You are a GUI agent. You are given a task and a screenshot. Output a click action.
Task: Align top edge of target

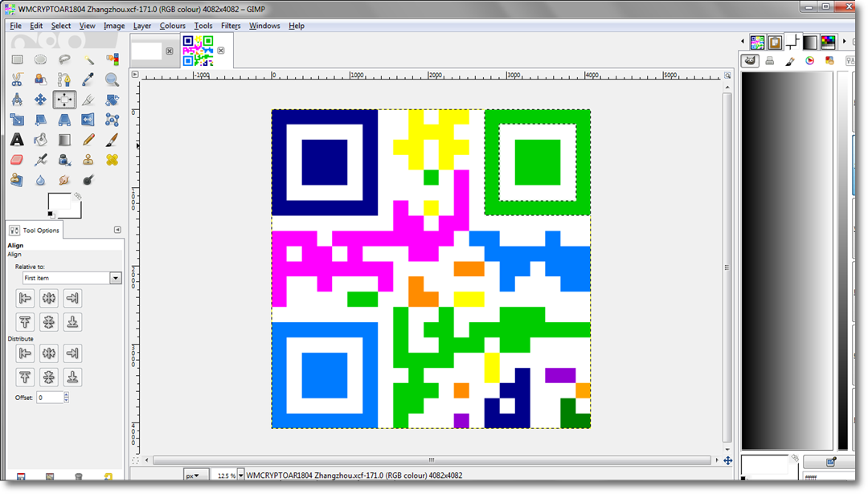[x=25, y=322]
